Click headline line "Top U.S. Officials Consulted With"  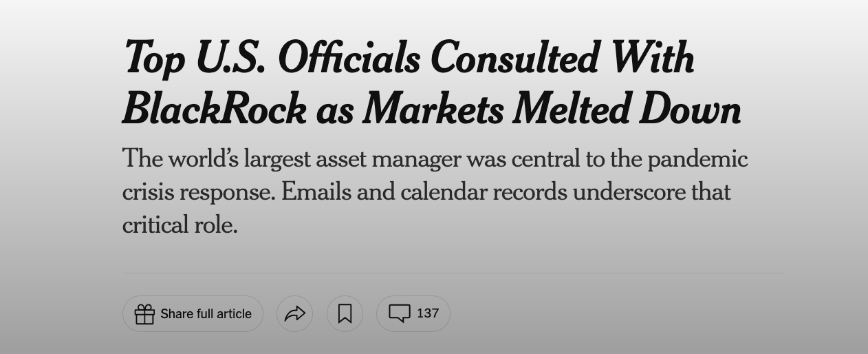point(409,58)
